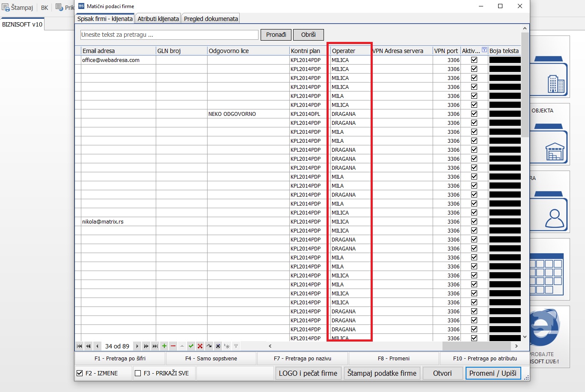Image resolution: width=585 pixels, height=392 pixels.
Task: Click F1 - Pretraga po šifri button
Action: (120, 359)
